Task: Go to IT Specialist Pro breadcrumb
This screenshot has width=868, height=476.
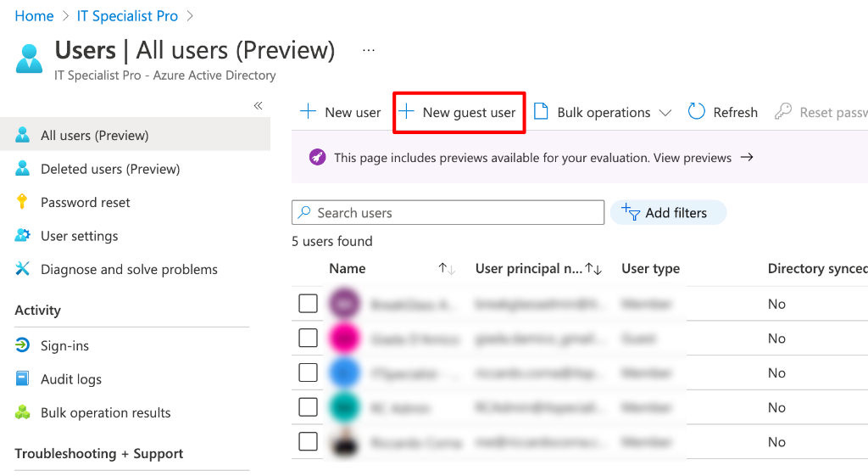Action: tap(127, 16)
